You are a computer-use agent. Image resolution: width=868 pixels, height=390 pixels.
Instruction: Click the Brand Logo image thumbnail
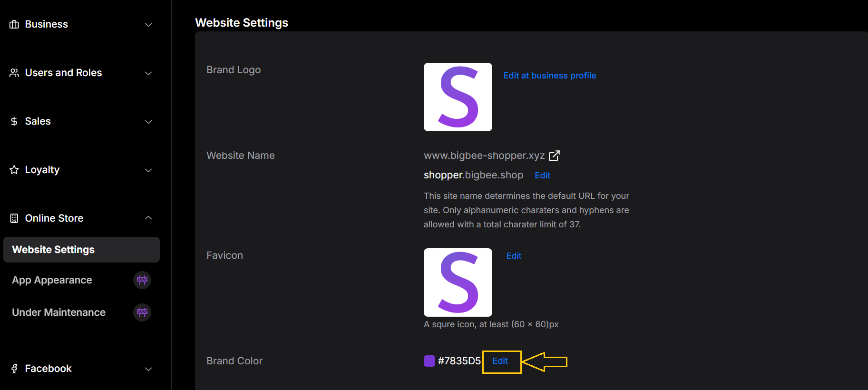458,97
